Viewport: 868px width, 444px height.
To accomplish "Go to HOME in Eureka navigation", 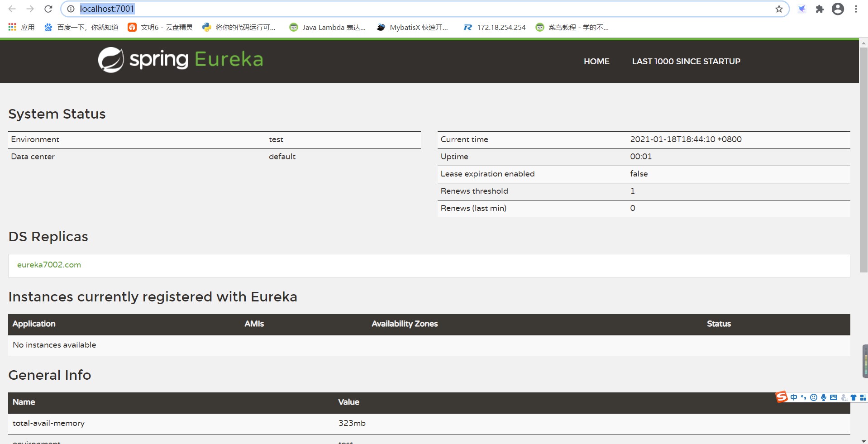I will coord(596,61).
